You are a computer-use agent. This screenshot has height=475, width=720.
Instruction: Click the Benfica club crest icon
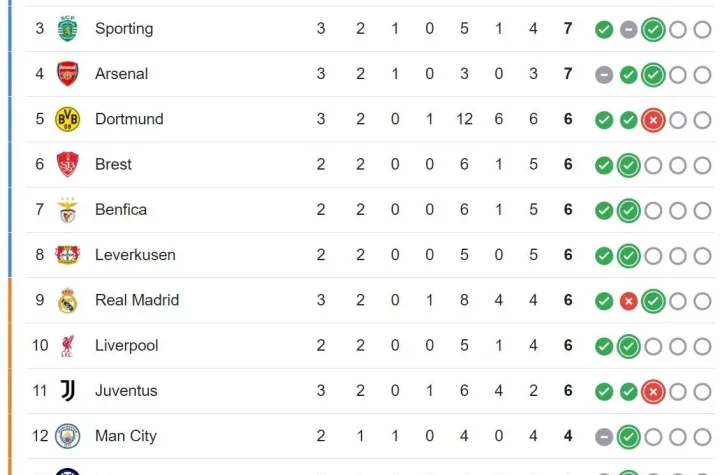[67, 210]
